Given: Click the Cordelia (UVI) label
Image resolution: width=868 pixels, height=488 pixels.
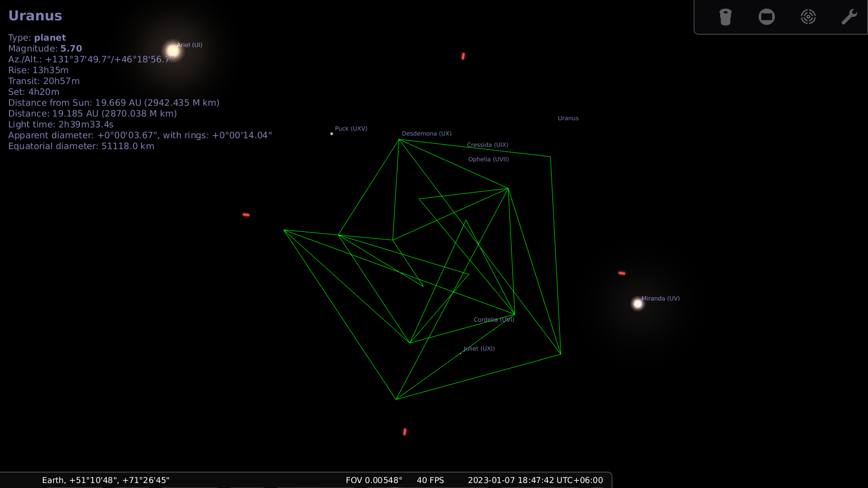Looking at the screenshot, I should [494, 319].
